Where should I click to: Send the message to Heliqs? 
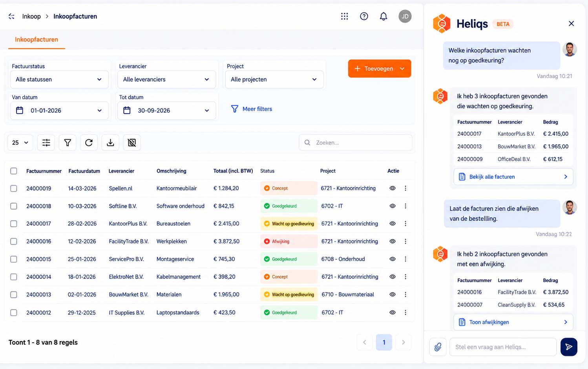pyautogui.click(x=569, y=347)
